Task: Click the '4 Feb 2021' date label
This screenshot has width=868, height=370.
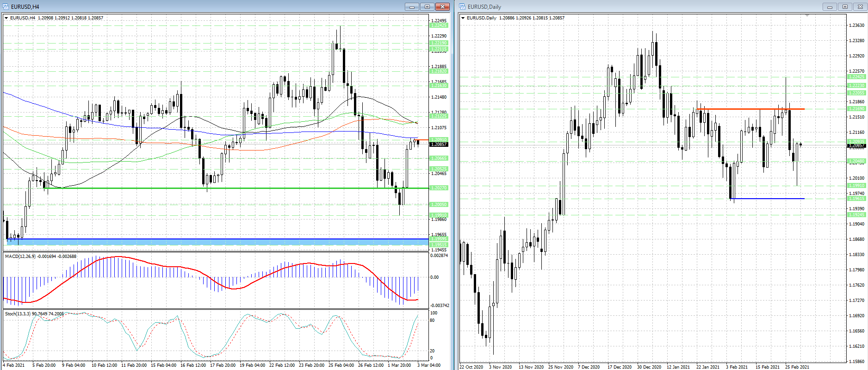Action: click(x=13, y=365)
